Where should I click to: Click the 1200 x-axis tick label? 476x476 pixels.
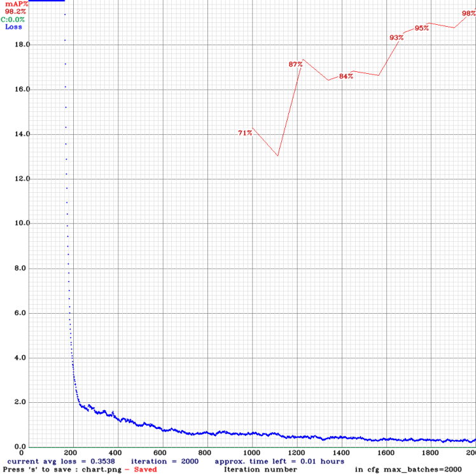pos(297,453)
